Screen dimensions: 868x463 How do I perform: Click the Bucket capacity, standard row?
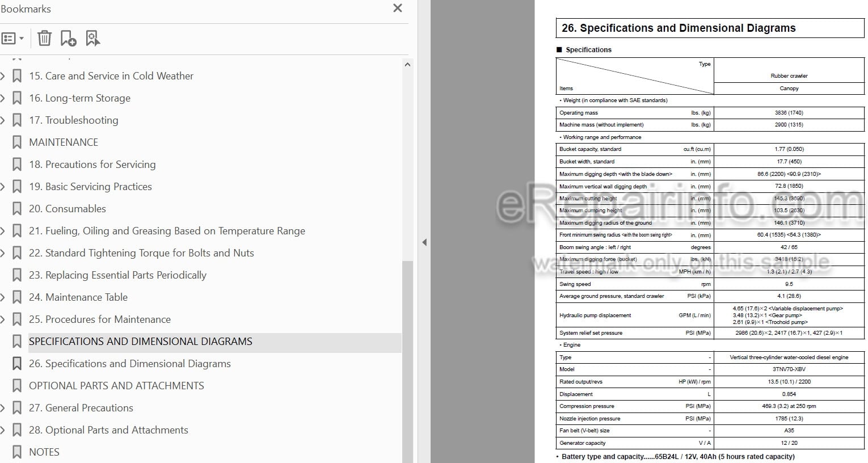click(x=710, y=149)
